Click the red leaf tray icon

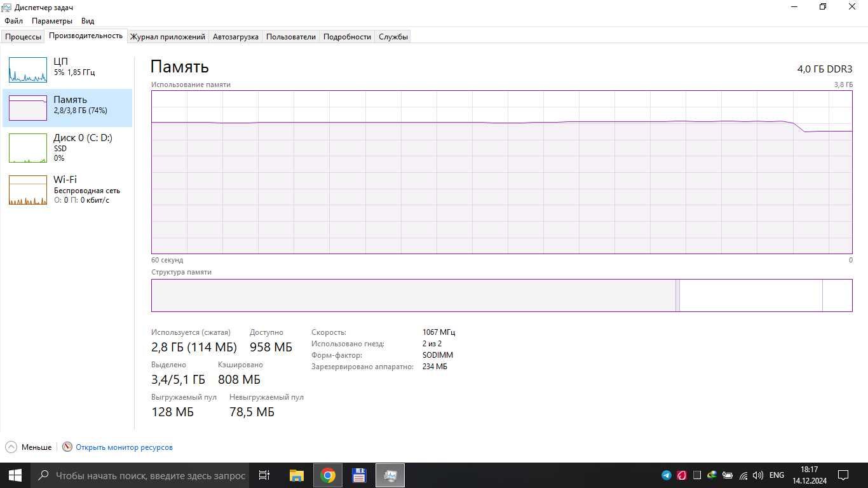(x=682, y=475)
